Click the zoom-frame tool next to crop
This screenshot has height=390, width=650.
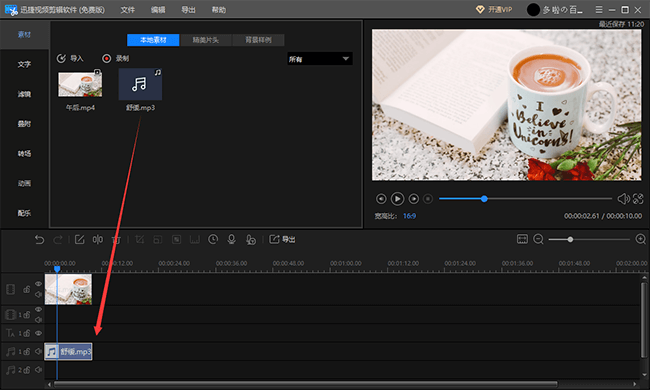coord(158,240)
